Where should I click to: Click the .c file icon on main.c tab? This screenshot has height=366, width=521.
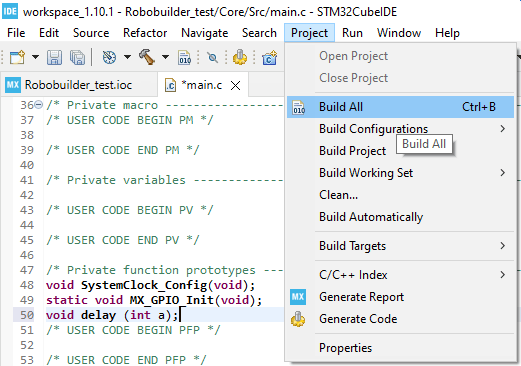[170, 86]
